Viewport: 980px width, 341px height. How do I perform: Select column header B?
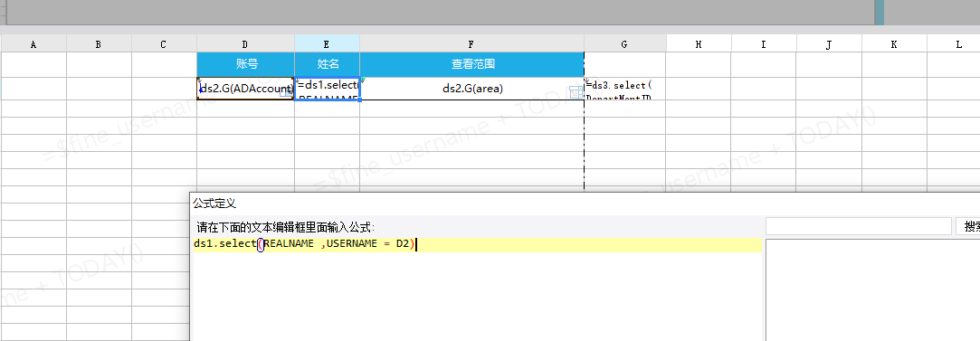pos(99,44)
